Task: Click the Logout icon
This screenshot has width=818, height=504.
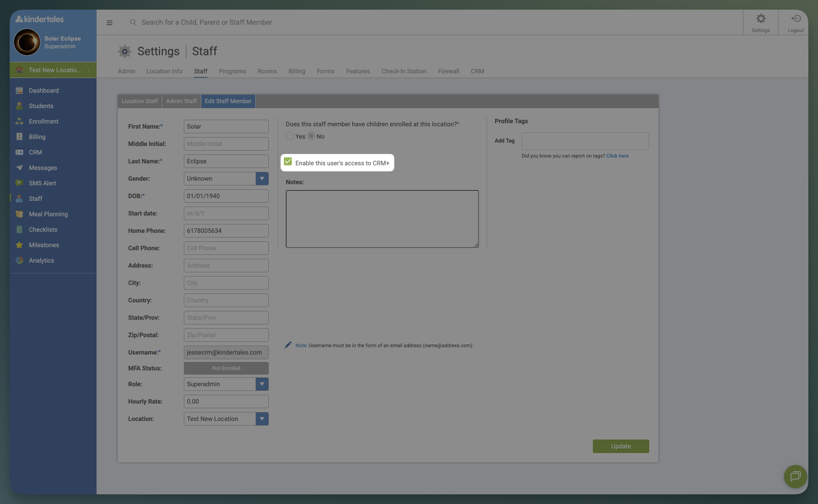Action: point(796,19)
